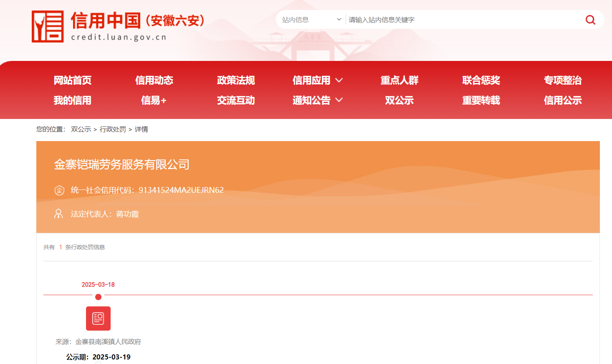This screenshot has height=364, width=612.
Task: Open 我的信用 in the navigation
Action: coord(73,100)
